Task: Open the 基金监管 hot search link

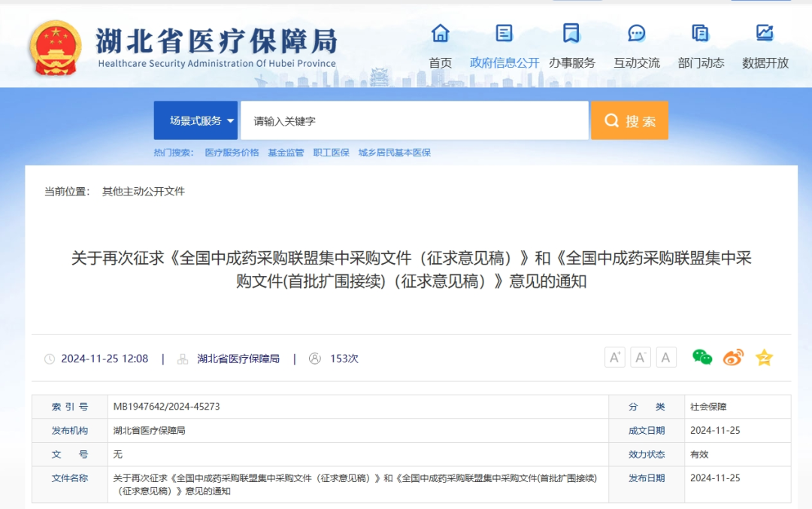Action: (x=286, y=153)
